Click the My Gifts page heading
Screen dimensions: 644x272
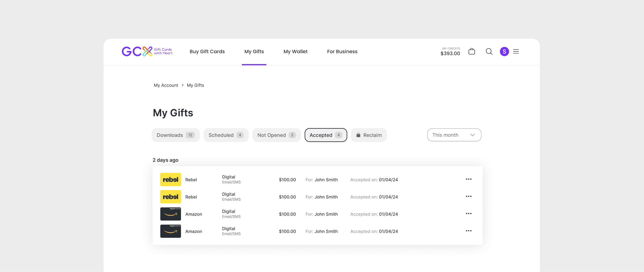coord(173,113)
